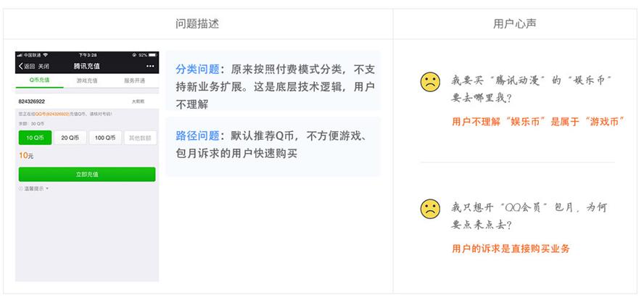Viewport: 644px width, 303px height.
Task: Click the sad face next to 腾讯动漫 quote
Action: click(430, 82)
